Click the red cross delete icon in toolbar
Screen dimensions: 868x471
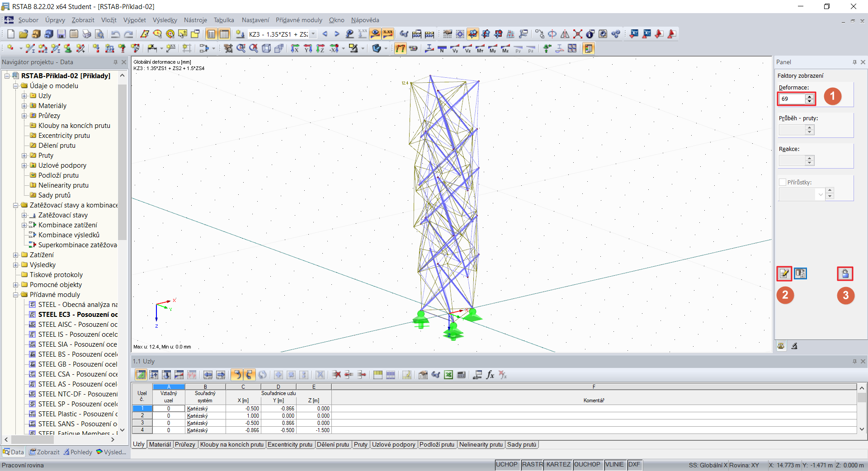coord(578,34)
